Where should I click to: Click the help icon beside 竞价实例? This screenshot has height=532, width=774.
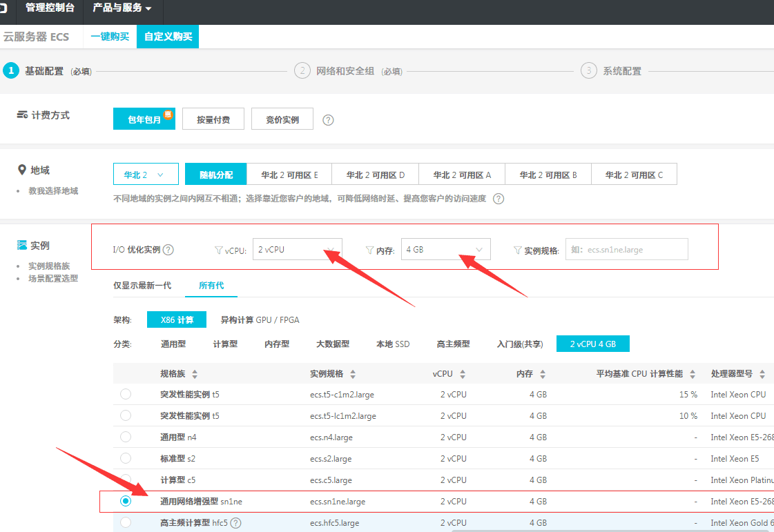[x=329, y=120]
